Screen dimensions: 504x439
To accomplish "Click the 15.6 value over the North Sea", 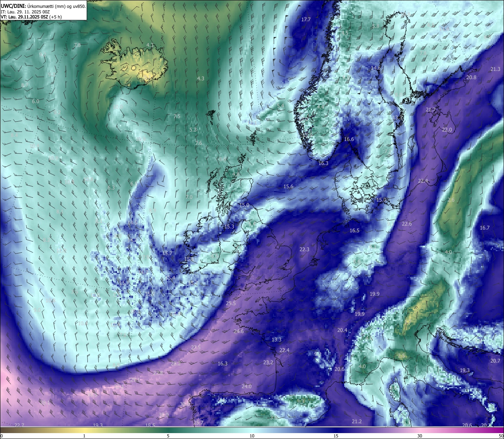I will click(x=288, y=187).
